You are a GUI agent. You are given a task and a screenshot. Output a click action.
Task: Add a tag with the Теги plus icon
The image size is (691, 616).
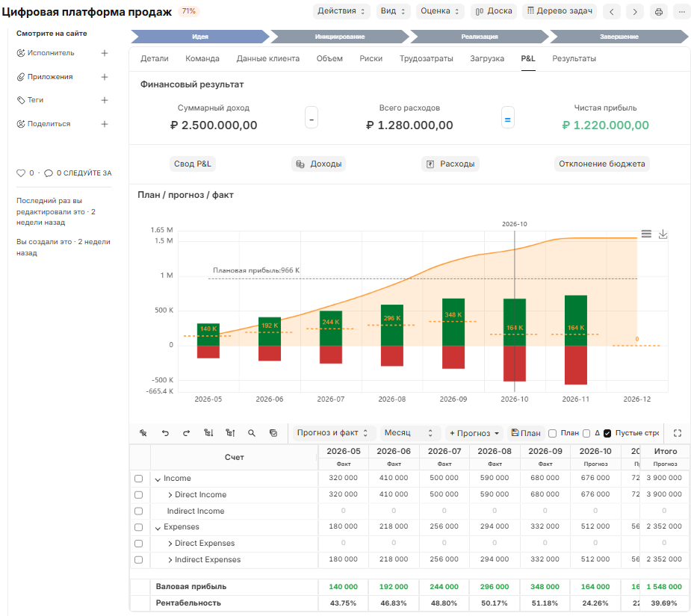click(105, 101)
